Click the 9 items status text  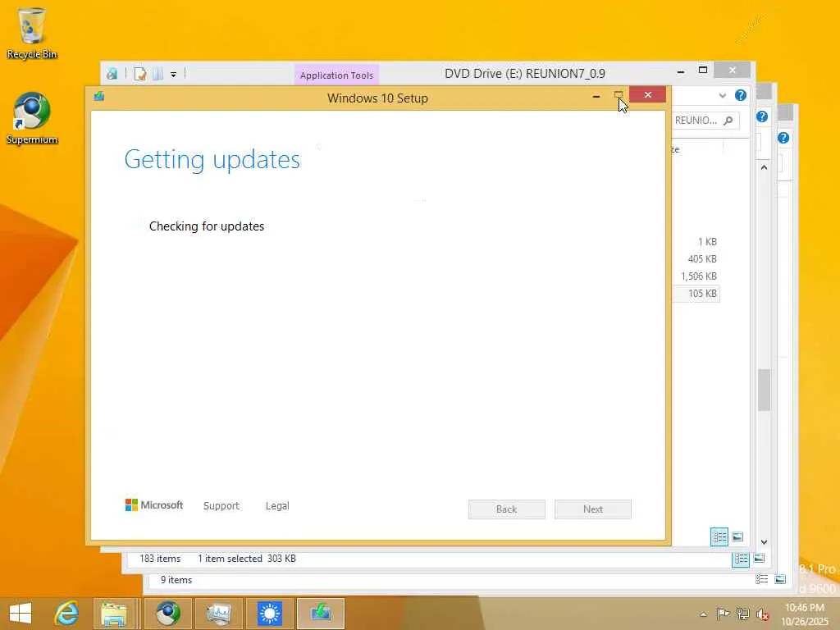(x=176, y=580)
